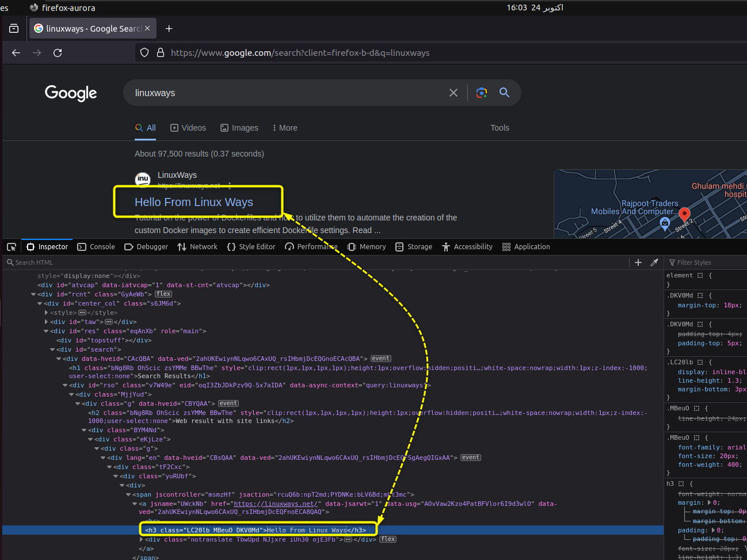Switch to Google Videos results
The width and height of the screenshot is (747, 560).
coord(188,128)
